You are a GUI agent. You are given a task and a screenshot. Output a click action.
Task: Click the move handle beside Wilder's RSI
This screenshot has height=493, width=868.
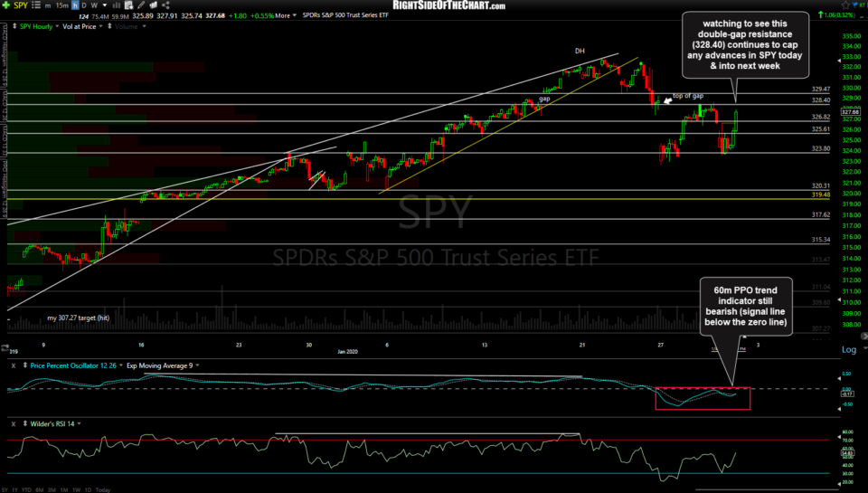(25, 423)
